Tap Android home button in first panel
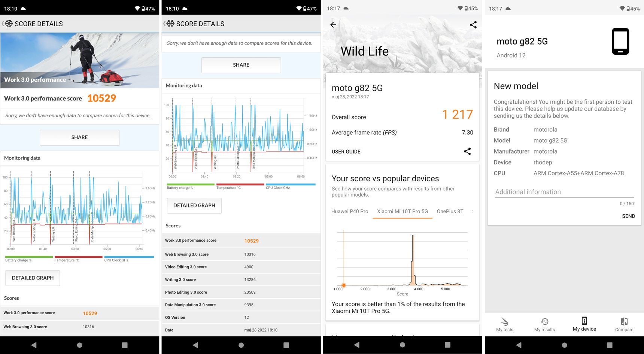Image resolution: width=644 pixels, height=354 pixels. 79,345
